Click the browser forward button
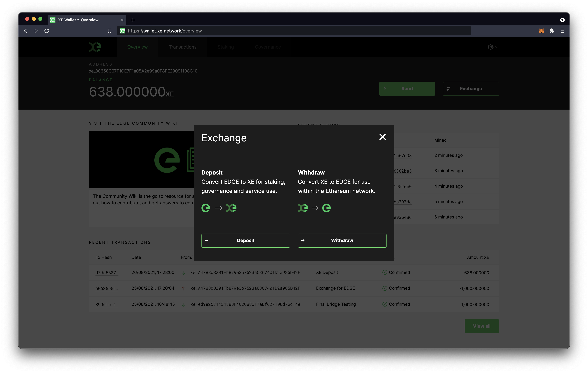The image size is (588, 373). tap(36, 31)
